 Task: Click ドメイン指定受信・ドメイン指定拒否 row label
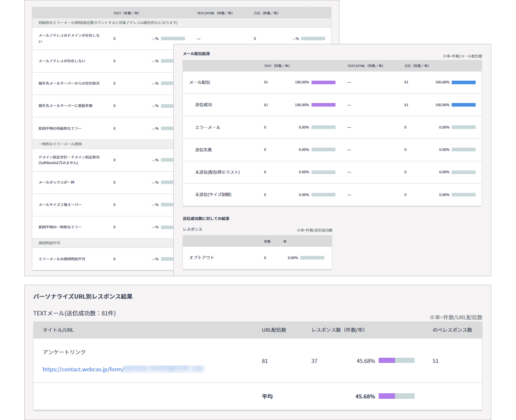[69, 160]
